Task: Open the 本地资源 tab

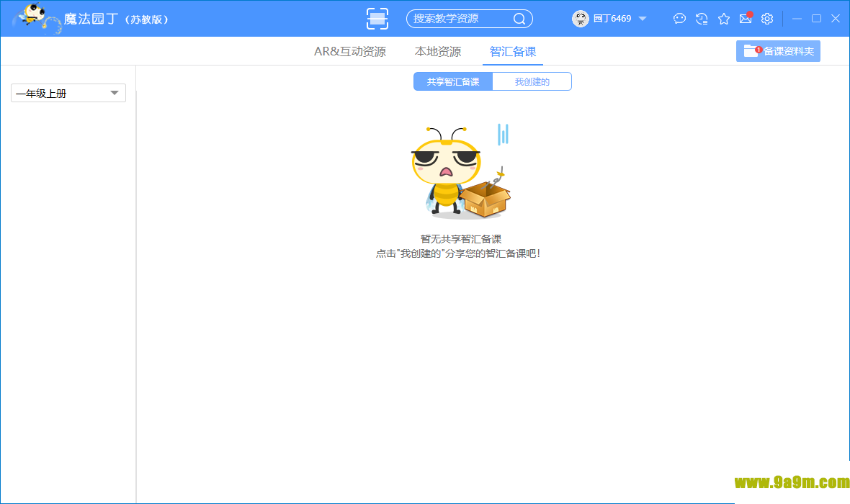Action: [x=438, y=52]
